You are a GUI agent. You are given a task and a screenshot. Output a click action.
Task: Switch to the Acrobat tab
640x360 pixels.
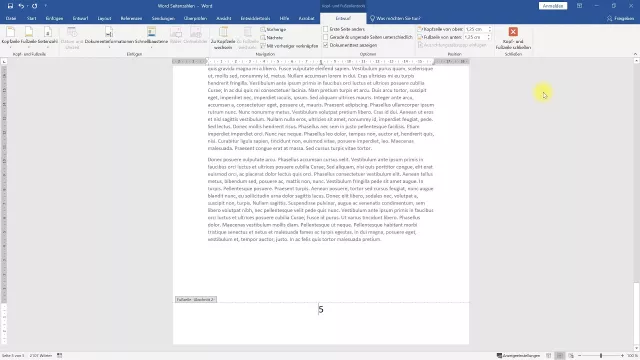point(307,18)
